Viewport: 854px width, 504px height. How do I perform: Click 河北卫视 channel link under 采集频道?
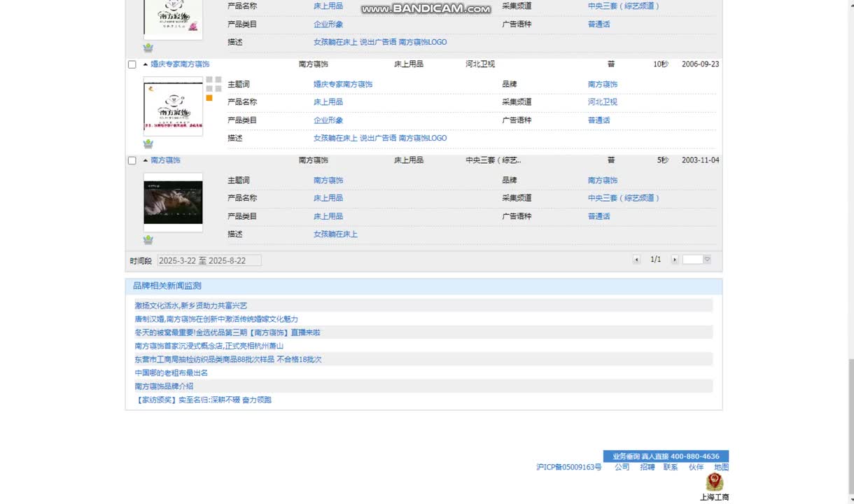[603, 102]
